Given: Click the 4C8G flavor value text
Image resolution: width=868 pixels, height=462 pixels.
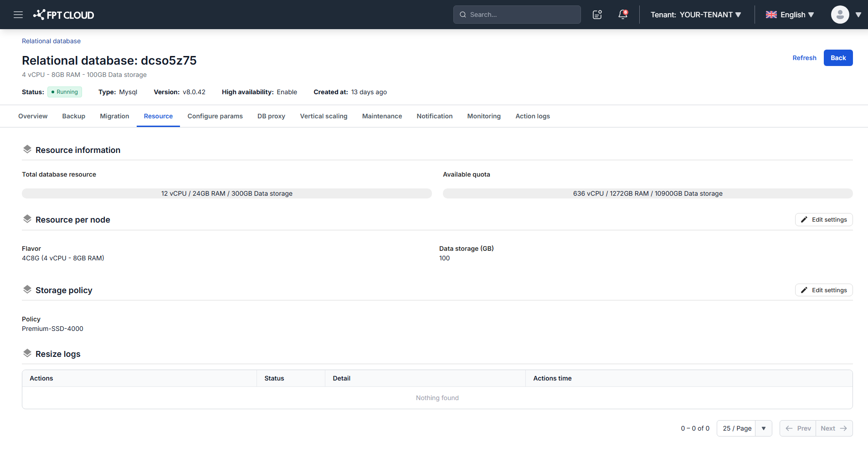Looking at the screenshot, I should 63,258.
